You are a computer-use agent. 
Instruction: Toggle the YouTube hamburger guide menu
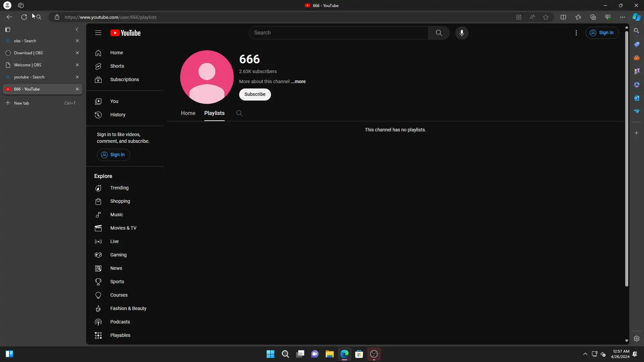click(98, 33)
